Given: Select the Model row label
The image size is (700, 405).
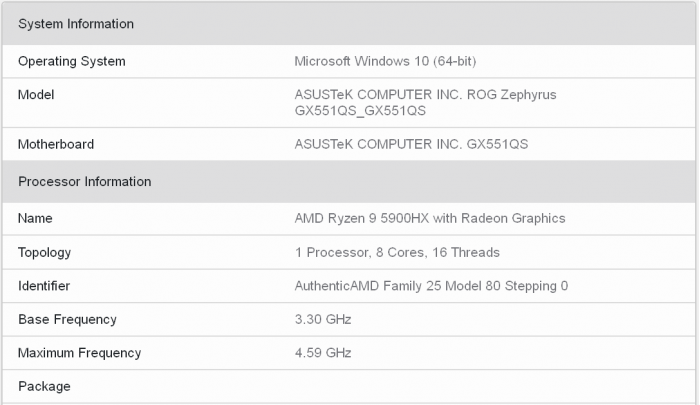Looking at the screenshot, I should point(36,95).
